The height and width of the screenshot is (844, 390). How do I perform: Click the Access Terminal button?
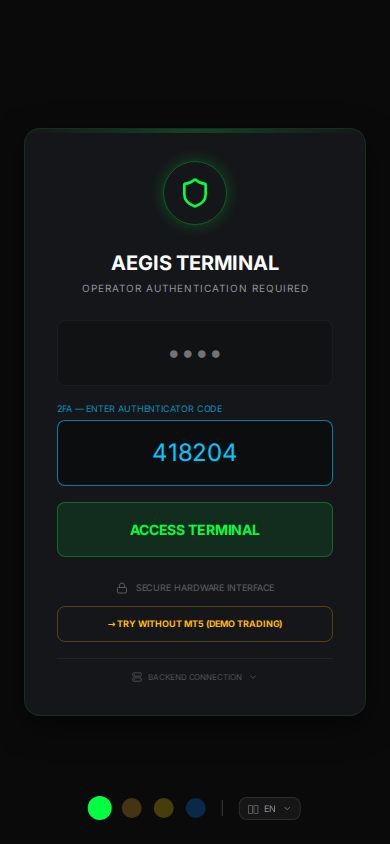click(195, 530)
